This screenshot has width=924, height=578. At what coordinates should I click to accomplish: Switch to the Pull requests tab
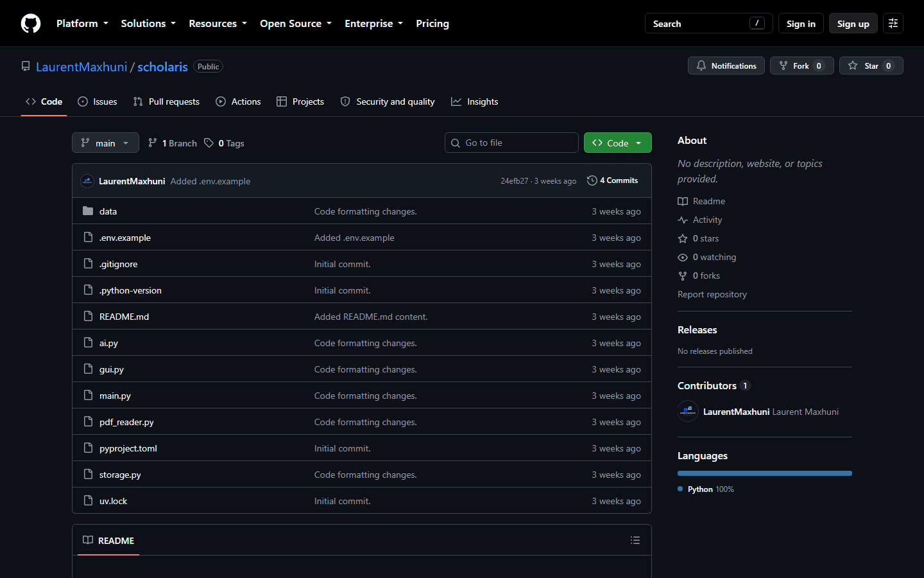pos(166,101)
